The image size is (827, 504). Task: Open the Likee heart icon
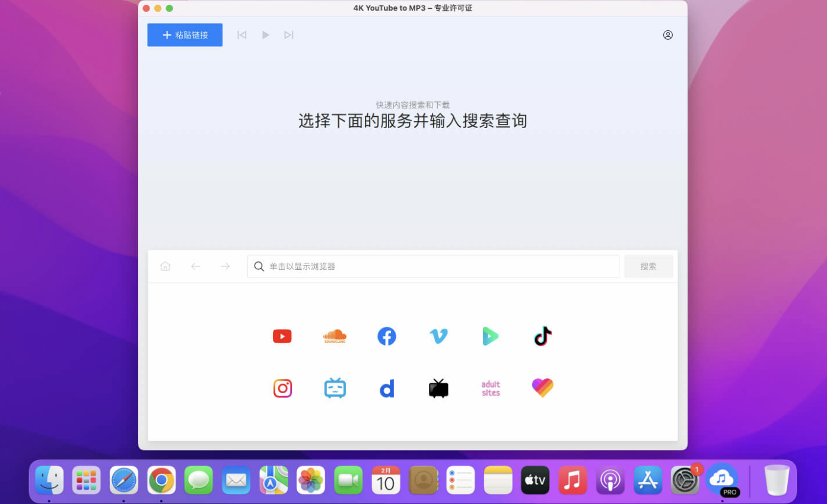tap(542, 388)
